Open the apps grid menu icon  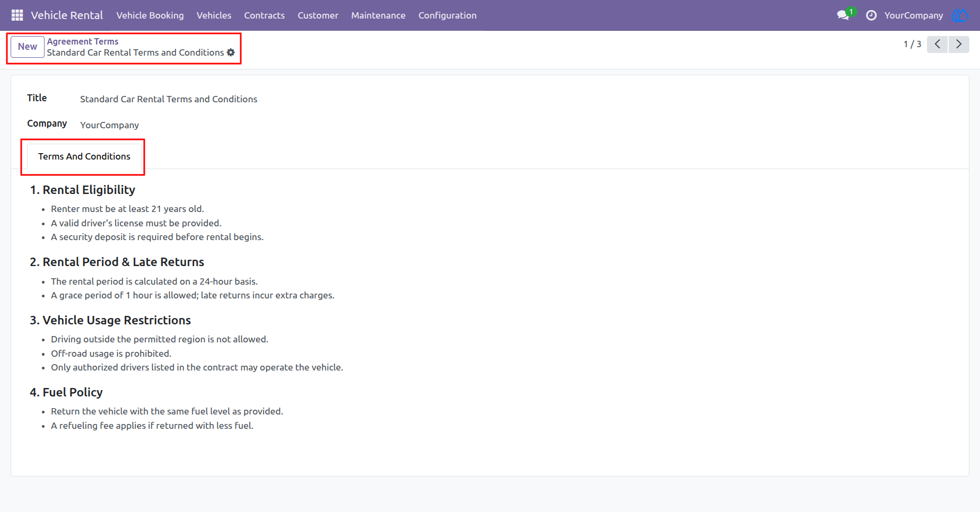tap(17, 15)
